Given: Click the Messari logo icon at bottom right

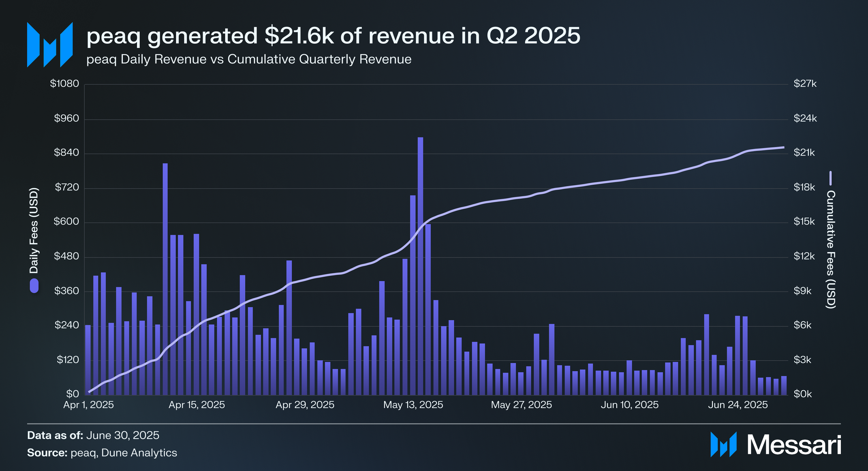Looking at the screenshot, I should pos(723,445).
